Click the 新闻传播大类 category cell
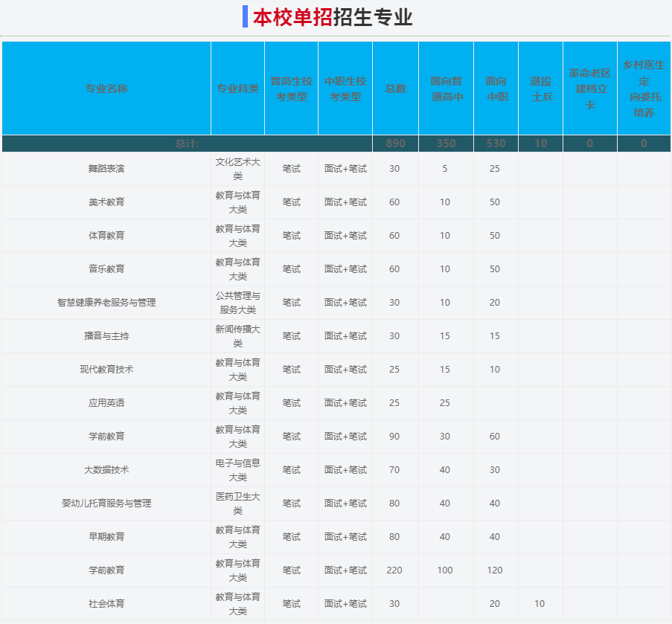Screen dimensions: 672x624 pyautogui.click(x=238, y=335)
